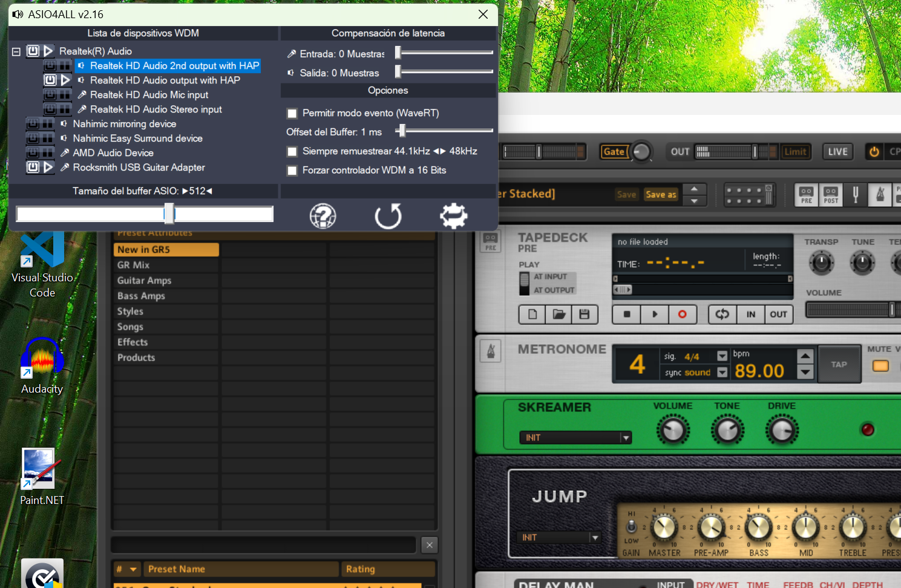Viewport: 901px width, 588px height.
Task: Open the metronome sync sound dropdown
Action: tap(722, 373)
